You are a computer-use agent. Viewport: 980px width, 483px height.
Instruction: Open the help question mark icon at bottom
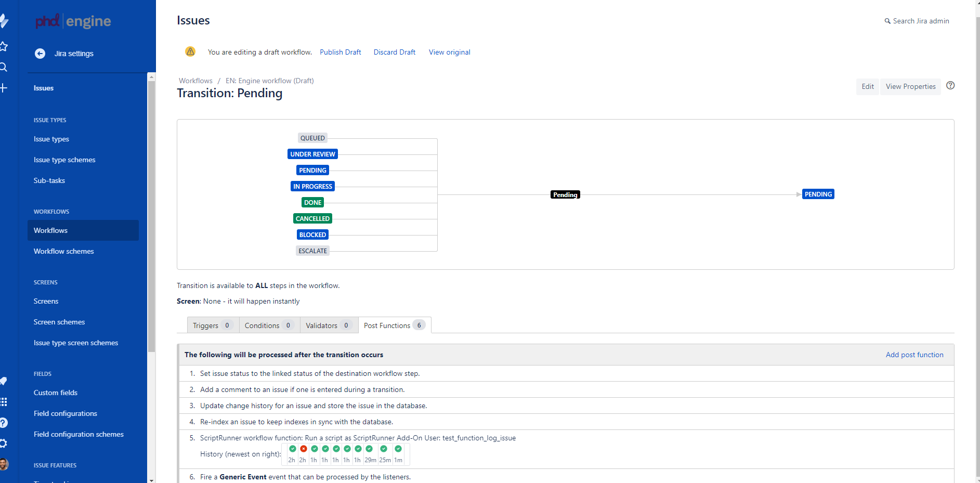(x=4, y=422)
